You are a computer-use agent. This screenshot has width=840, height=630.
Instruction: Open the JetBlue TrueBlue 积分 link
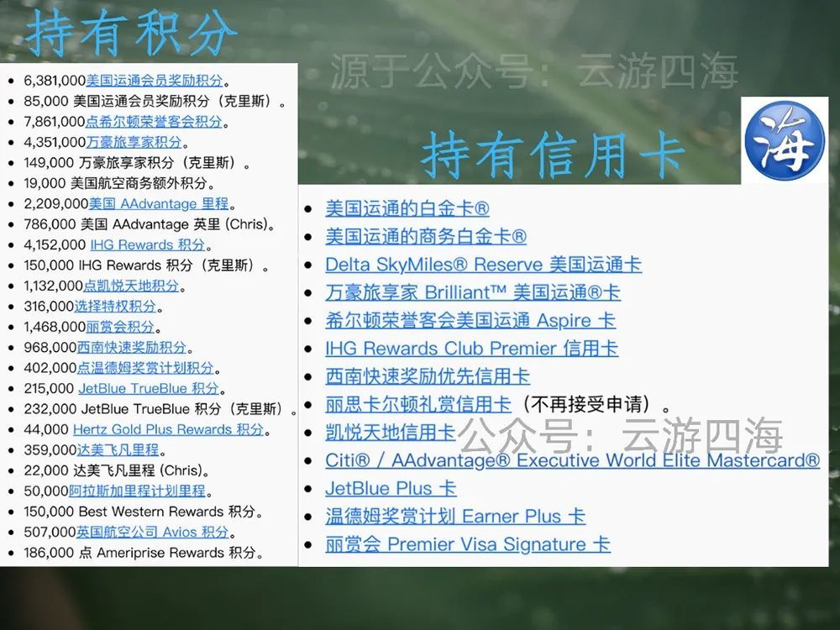149,388
